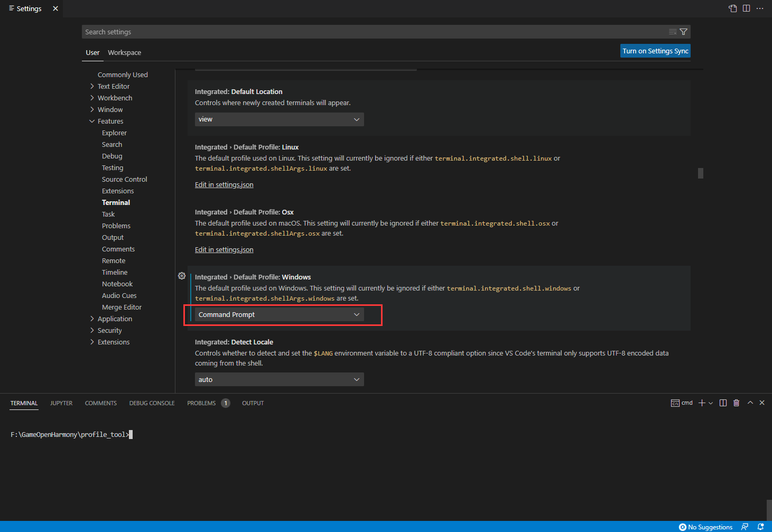Select Search under Features
The height and width of the screenshot is (532, 772).
pos(112,145)
